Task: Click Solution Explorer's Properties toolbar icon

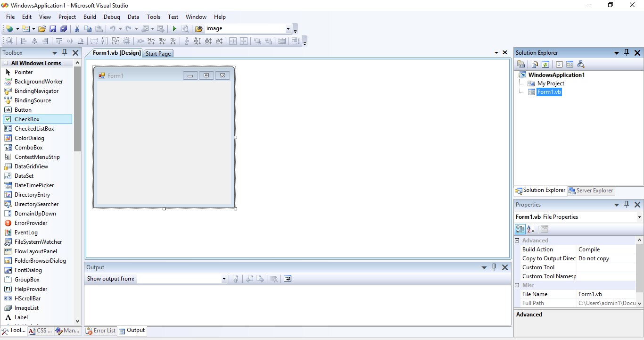Action: click(x=521, y=65)
